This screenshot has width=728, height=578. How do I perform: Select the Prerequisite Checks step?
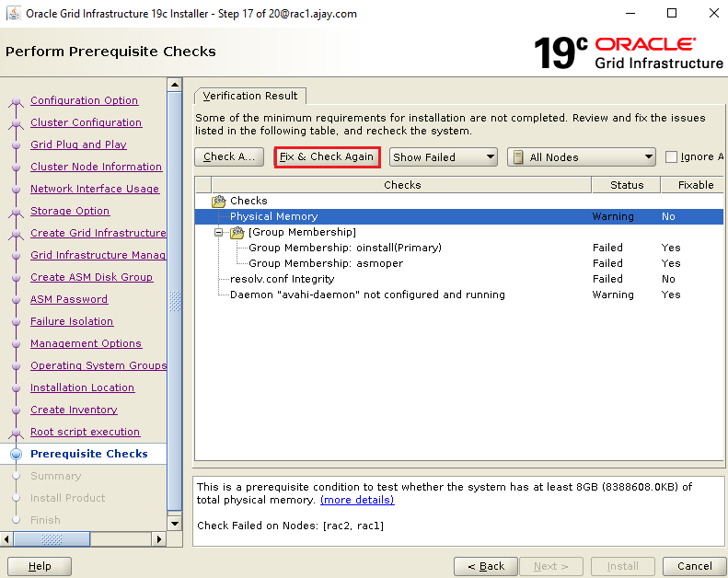tap(89, 454)
